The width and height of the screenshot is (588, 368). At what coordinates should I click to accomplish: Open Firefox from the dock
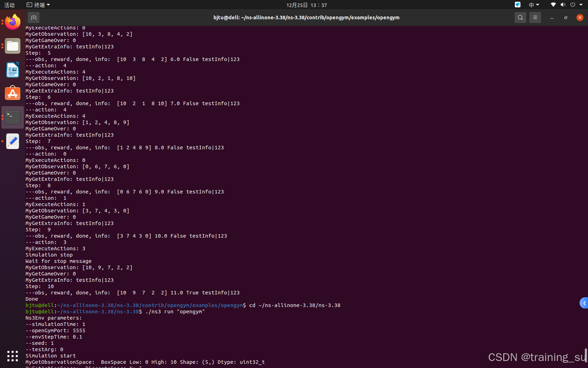[x=13, y=22]
